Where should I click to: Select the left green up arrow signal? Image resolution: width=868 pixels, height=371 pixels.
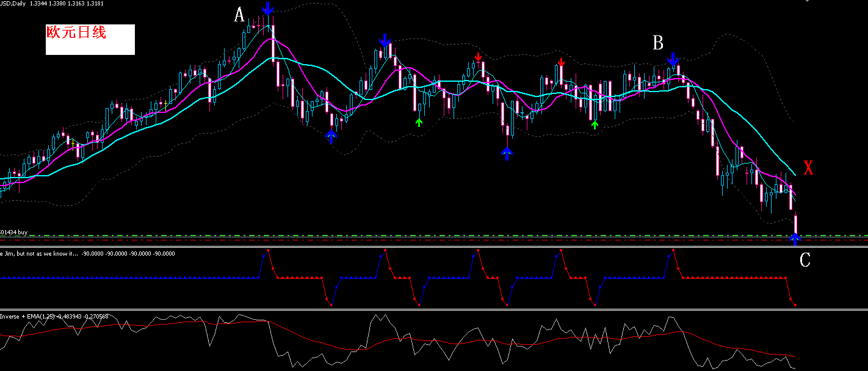point(419,123)
